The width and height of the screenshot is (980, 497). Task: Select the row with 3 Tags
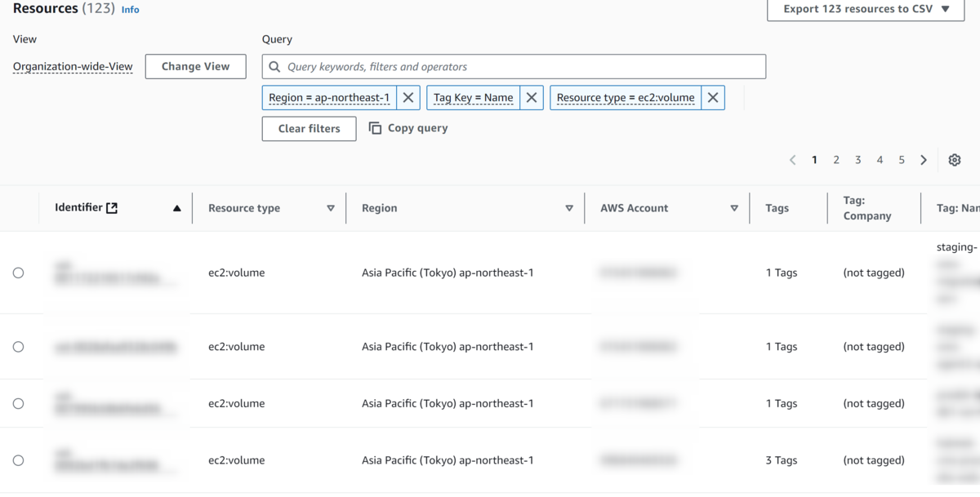coord(18,460)
